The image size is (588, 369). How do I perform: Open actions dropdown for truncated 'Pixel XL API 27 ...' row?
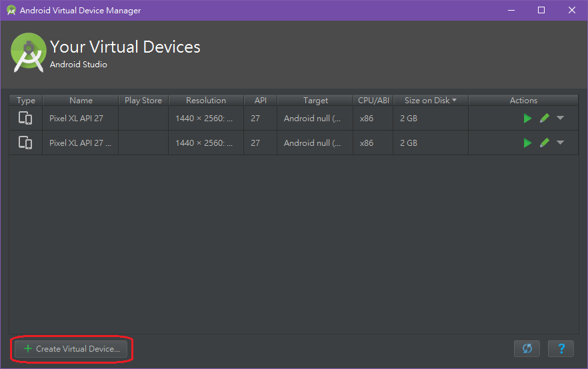(x=560, y=143)
